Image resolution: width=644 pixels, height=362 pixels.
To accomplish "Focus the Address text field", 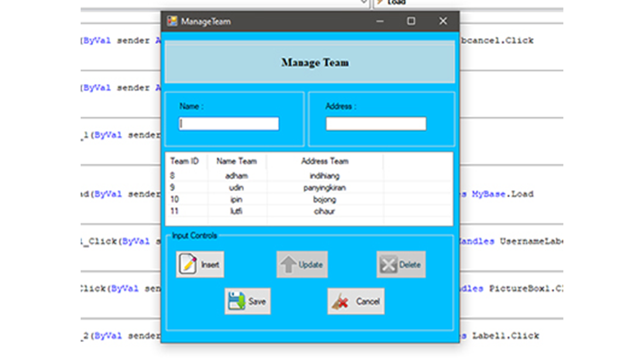I will (376, 123).
